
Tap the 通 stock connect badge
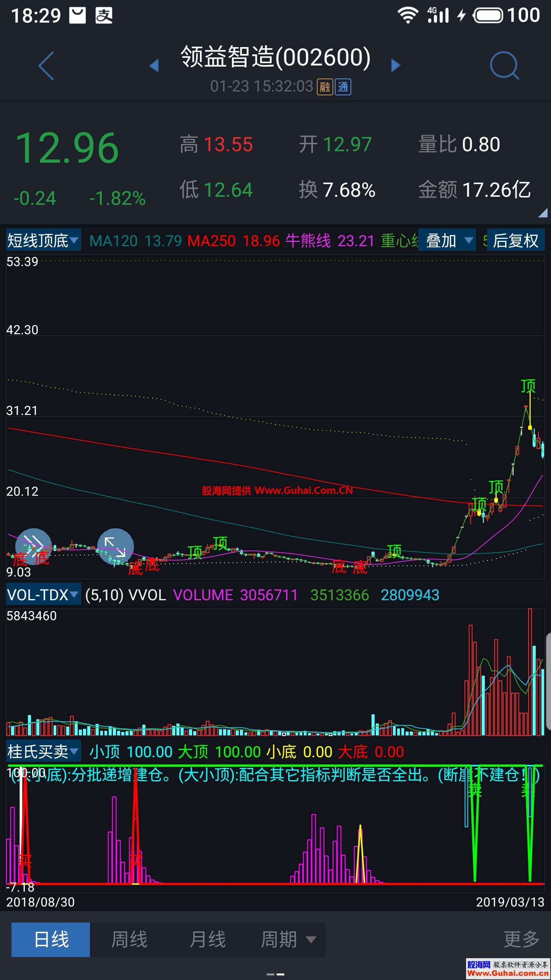click(343, 87)
